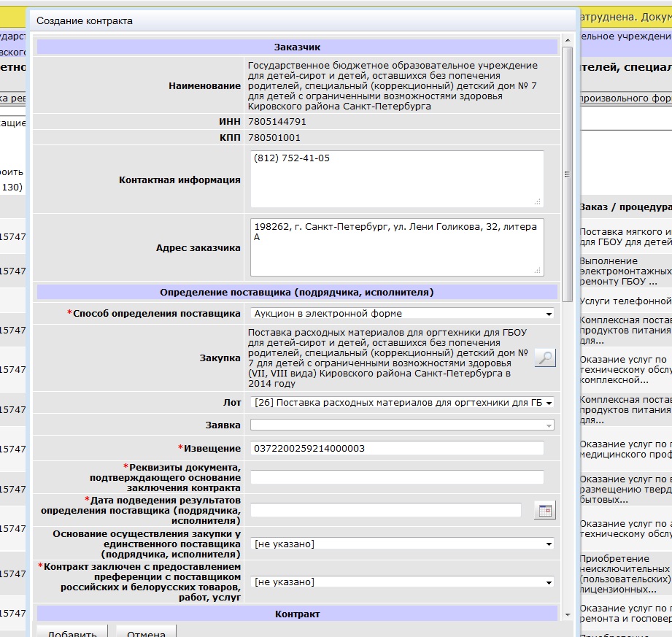Select the KPP value '780501001'
Screen dimensions: 672x637
click(x=274, y=138)
